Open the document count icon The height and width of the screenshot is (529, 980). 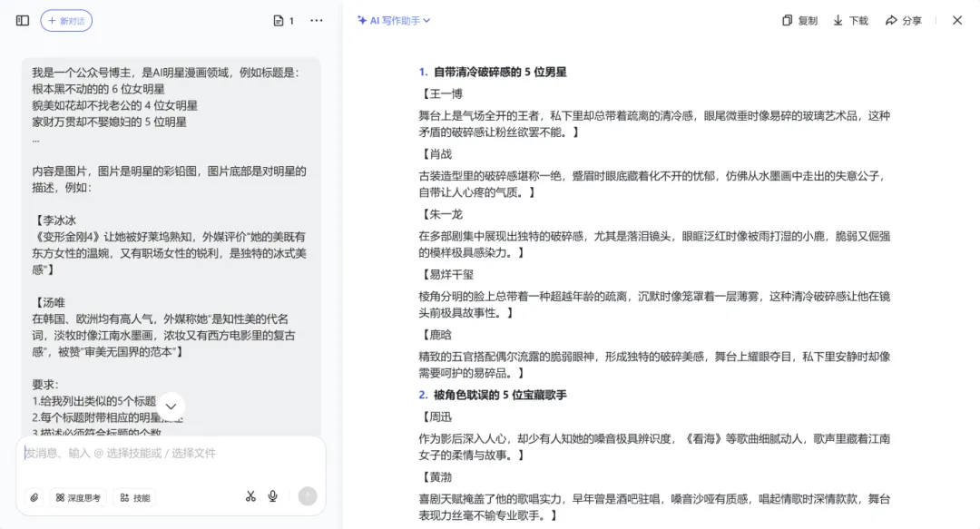[x=283, y=21]
